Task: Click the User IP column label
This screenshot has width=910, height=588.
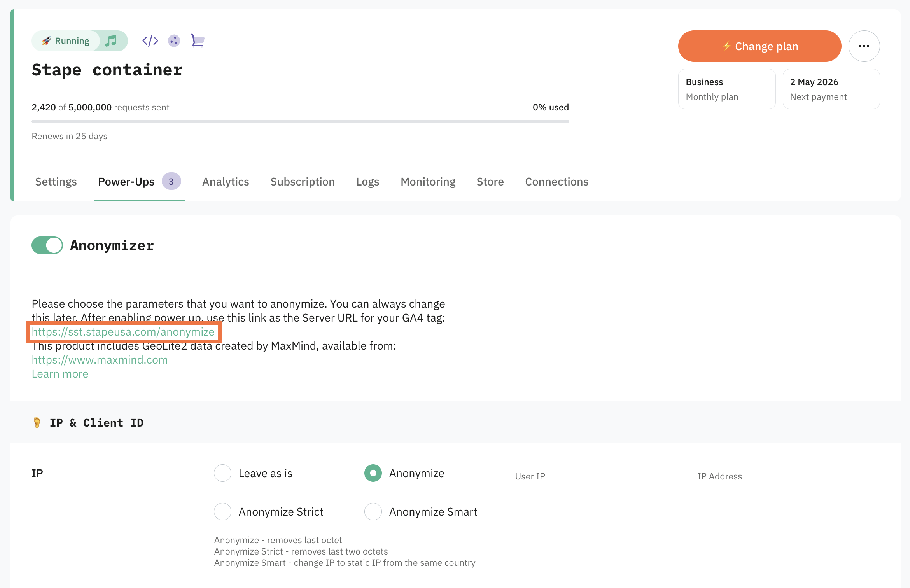Action: click(530, 476)
